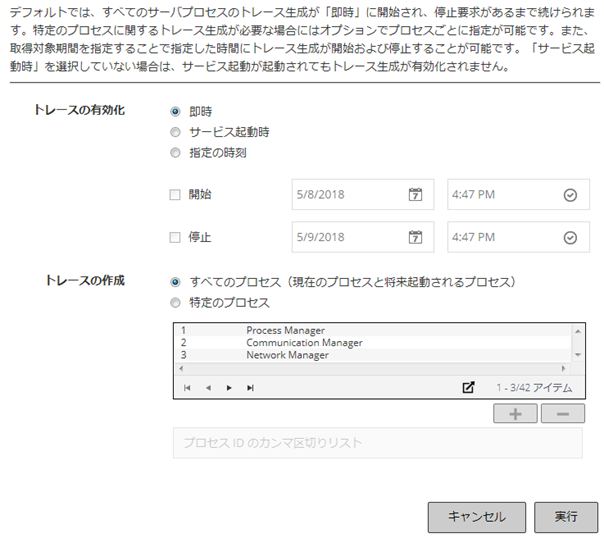604x538 pixels.
Task: Go to next page of process list
Action: pyautogui.click(x=229, y=388)
